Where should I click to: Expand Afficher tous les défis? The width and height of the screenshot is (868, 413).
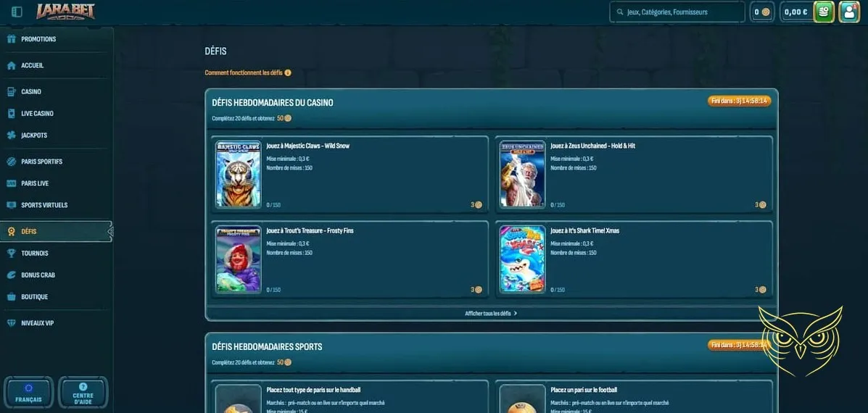pyautogui.click(x=491, y=314)
